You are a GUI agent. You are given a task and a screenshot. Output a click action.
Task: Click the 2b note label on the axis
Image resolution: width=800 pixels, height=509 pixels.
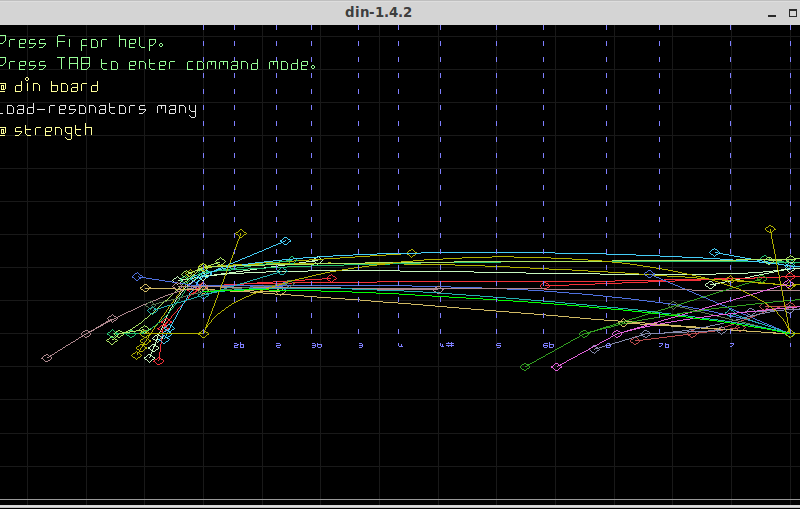pos(238,345)
